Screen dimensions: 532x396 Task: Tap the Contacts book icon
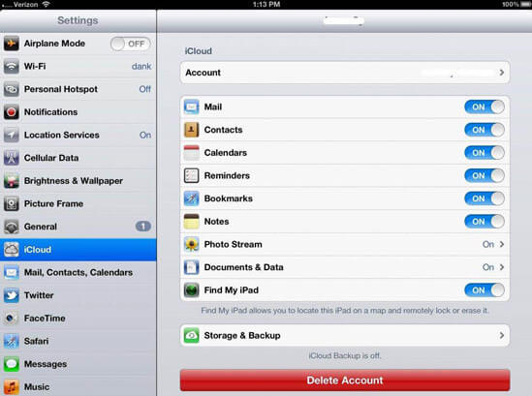coord(191,130)
